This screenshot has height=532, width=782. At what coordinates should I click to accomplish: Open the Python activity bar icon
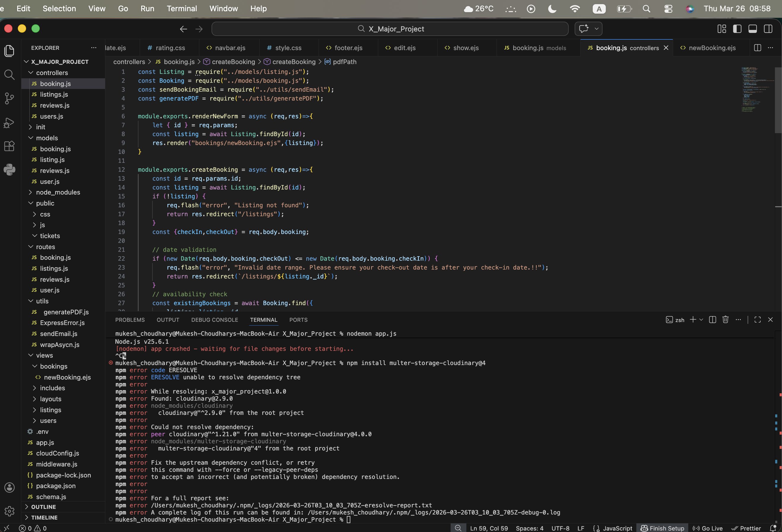pyautogui.click(x=9, y=170)
